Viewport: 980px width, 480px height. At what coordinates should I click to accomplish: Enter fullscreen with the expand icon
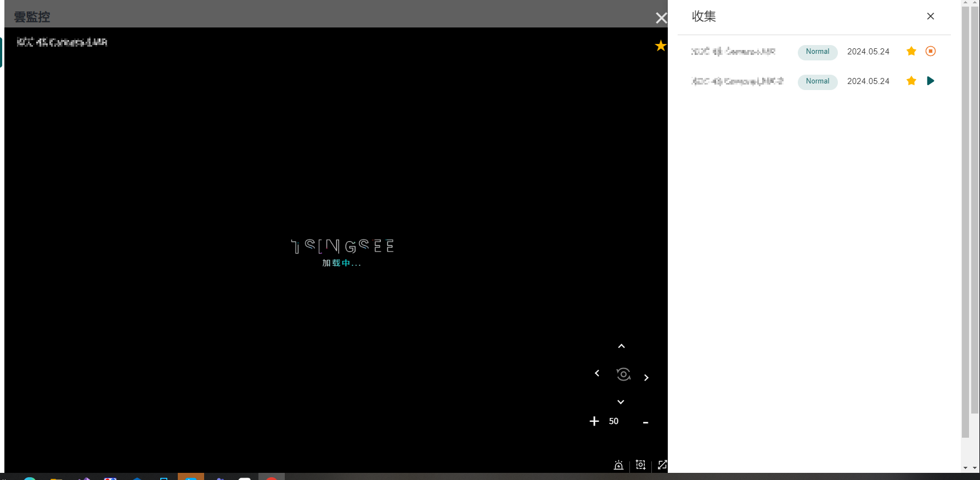tap(662, 465)
